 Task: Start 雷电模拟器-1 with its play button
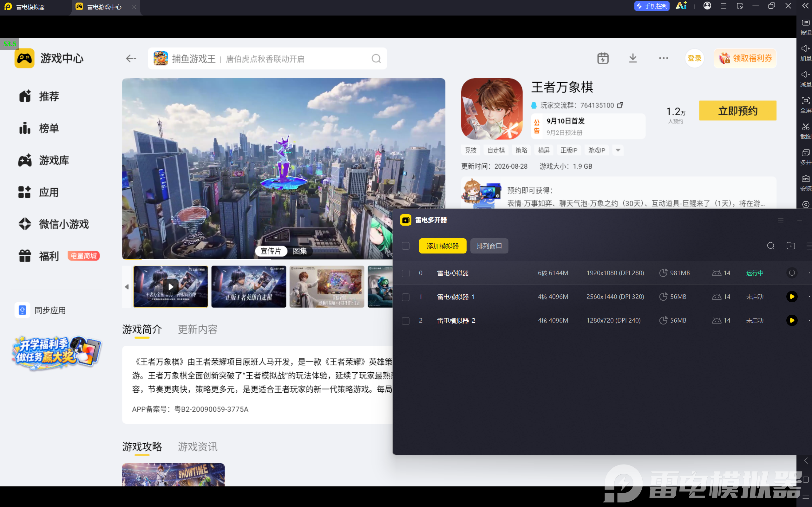792,297
